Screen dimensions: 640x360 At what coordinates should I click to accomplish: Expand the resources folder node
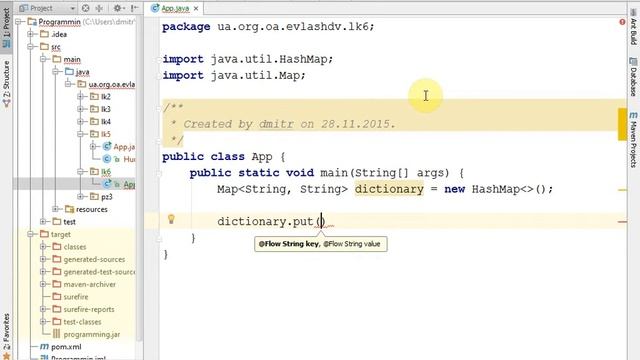tap(56, 209)
